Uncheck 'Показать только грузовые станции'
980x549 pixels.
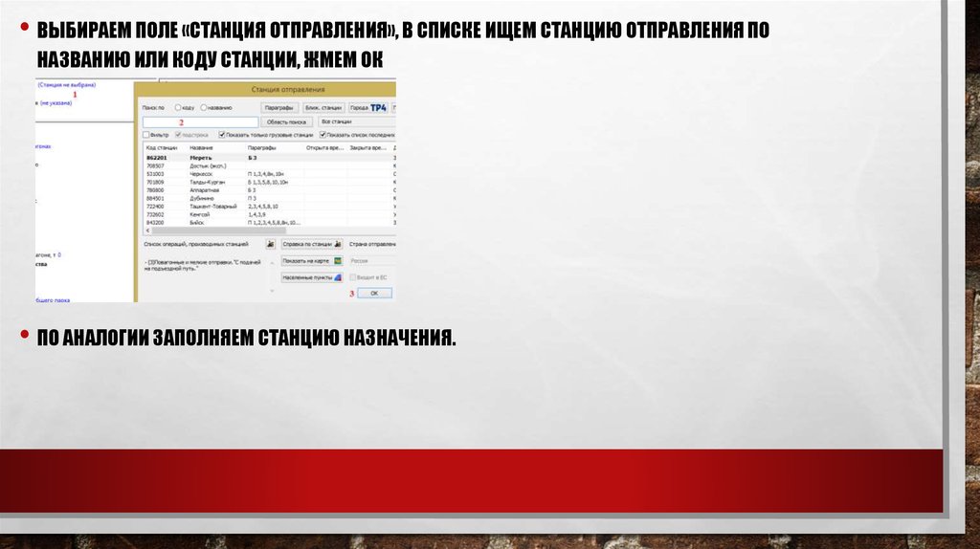pos(222,135)
